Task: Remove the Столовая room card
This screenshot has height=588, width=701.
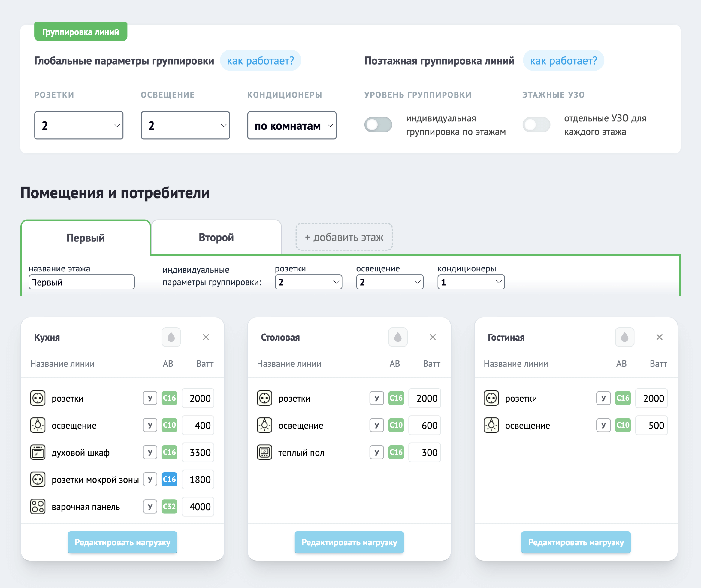Action: pos(433,337)
